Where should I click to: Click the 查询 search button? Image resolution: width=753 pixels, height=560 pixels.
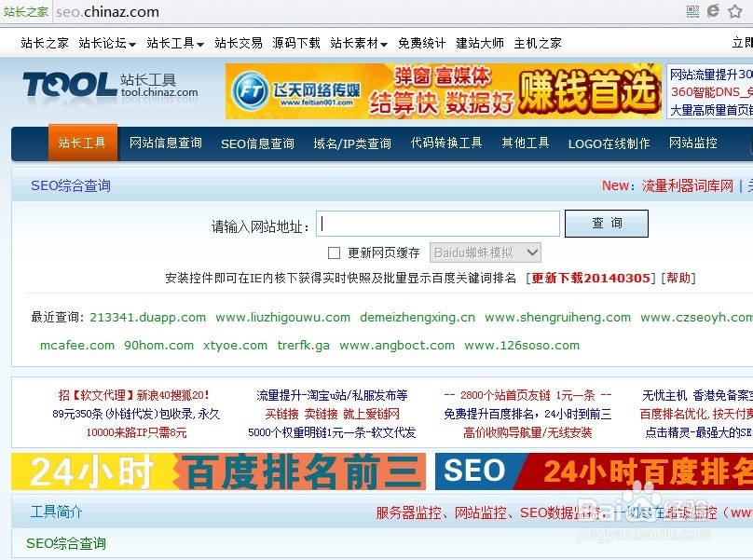pos(607,224)
